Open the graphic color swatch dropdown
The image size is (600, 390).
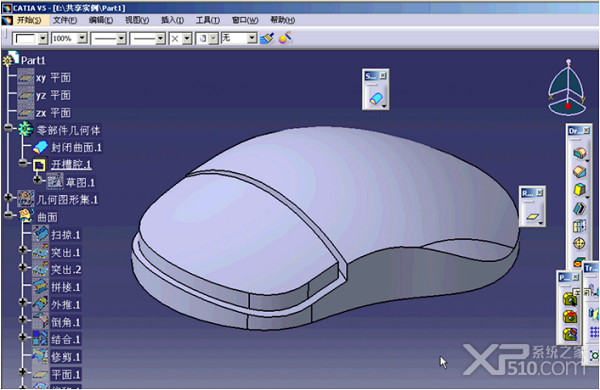(42, 38)
